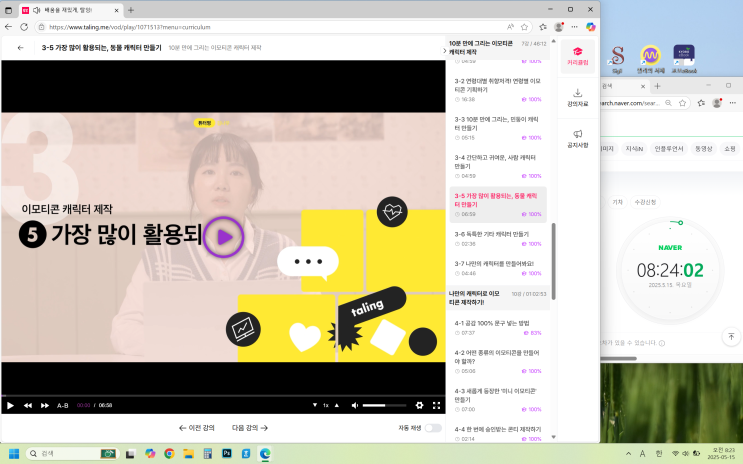
Task: Collapse the curriculum panel with the chevron
Action: point(444,51)
